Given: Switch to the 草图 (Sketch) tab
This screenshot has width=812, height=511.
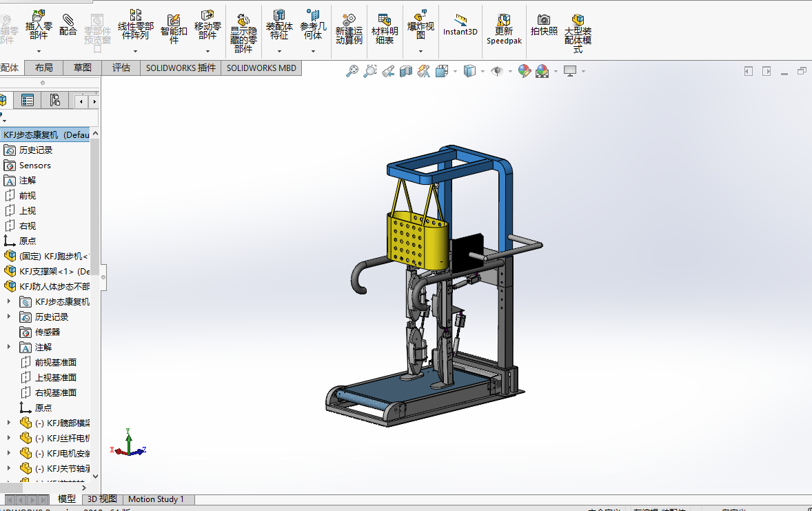Looking at the screenshot, I should [82, 68].
